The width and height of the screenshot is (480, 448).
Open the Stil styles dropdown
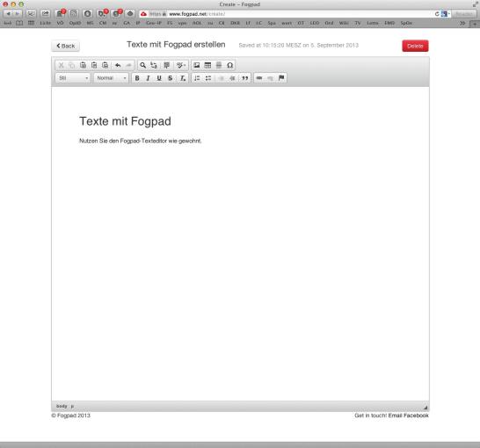click(73, 78)
